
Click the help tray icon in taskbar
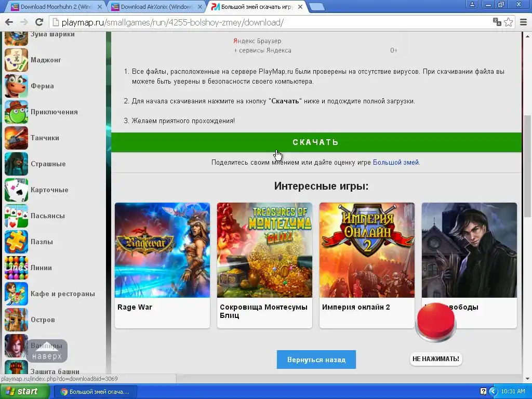coord(484,392)
